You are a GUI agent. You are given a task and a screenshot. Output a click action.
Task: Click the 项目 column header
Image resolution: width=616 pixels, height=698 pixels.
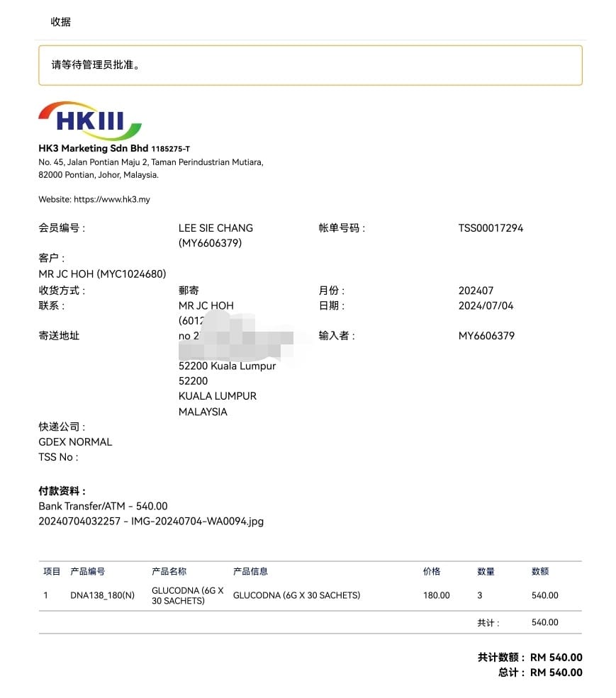[52, 572]
